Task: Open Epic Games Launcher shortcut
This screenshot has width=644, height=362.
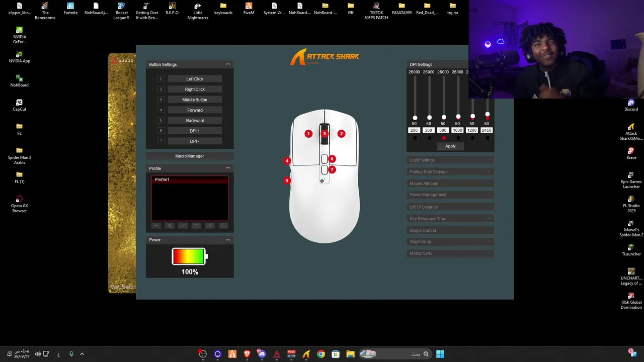Action: (631, 180)
